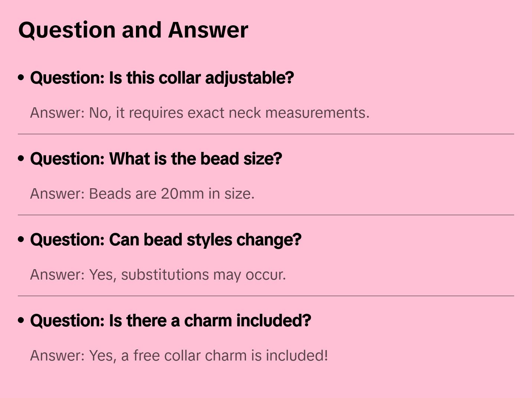The image size is (532, 398).
Task: Click the word "adjustable?" in the first question
Action: (x=249, y=78)
